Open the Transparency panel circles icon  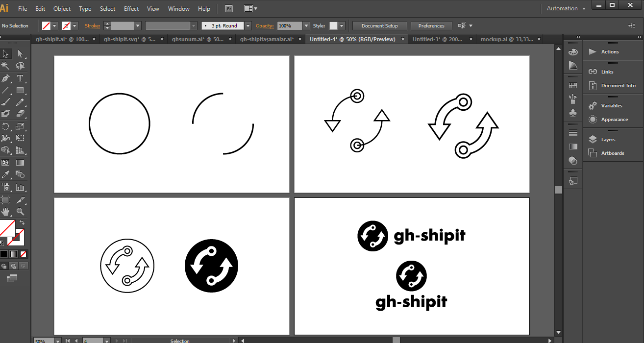coord(573,160)
